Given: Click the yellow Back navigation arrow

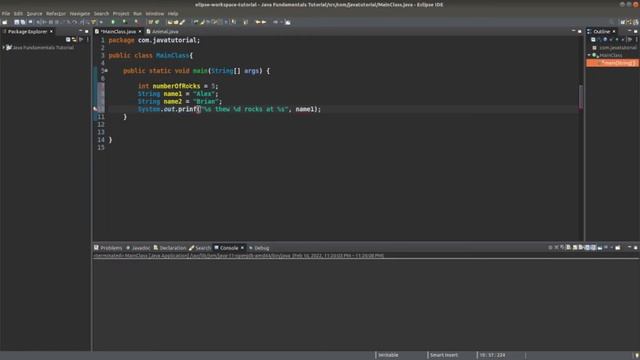Looking at the screenshot, I should point(258,22).
